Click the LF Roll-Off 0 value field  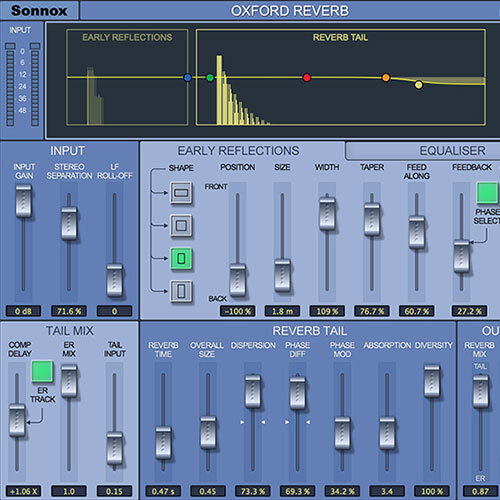pyautogui.click(x=114, y=311)
